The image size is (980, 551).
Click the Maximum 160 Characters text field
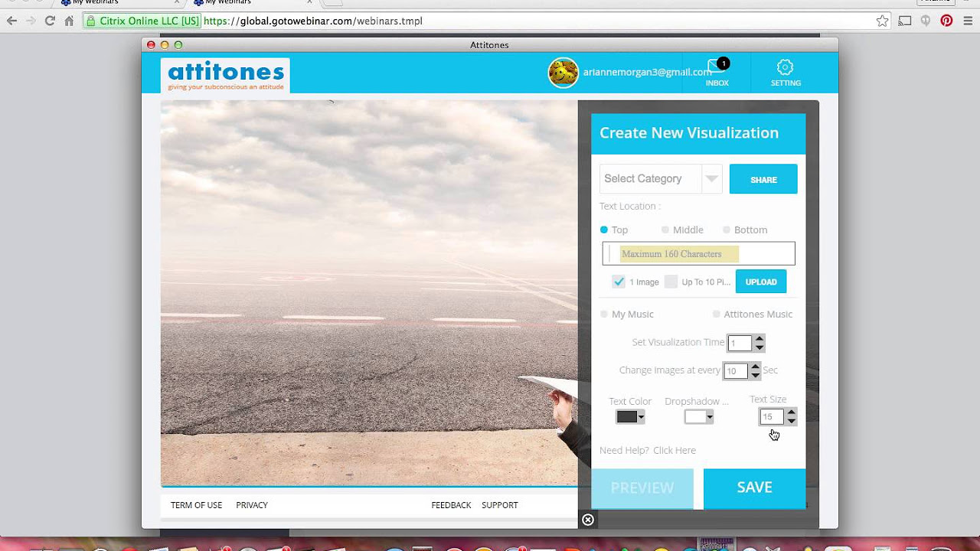(699, 253)
